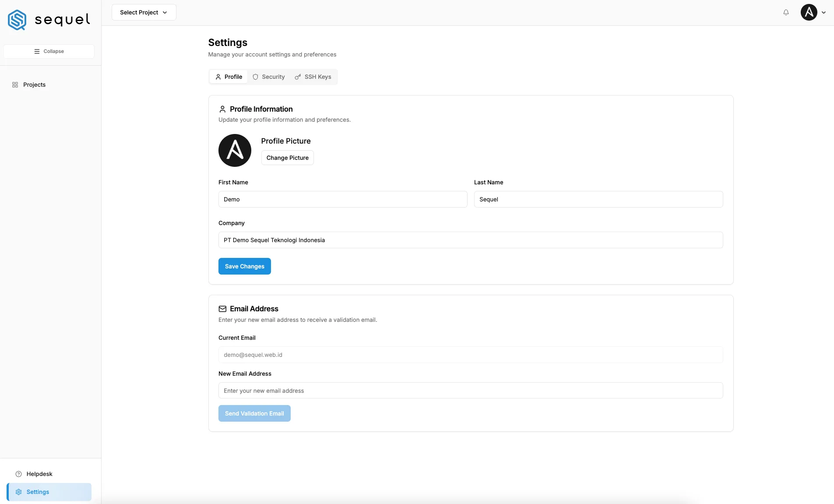Click the notification bell icon
834x504 pixels.
(786, 12)
